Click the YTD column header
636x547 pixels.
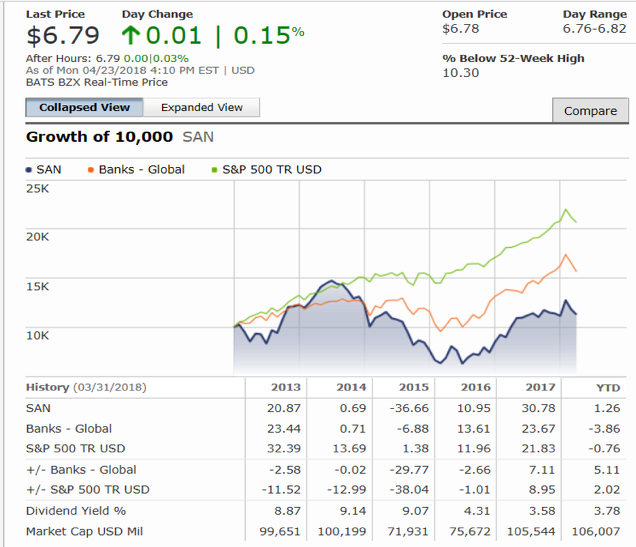(608, 388)
